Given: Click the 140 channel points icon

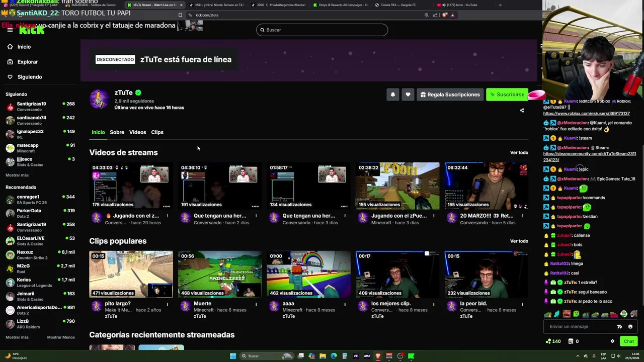Looking at the screenshot, I should click(x=553, y=341).
